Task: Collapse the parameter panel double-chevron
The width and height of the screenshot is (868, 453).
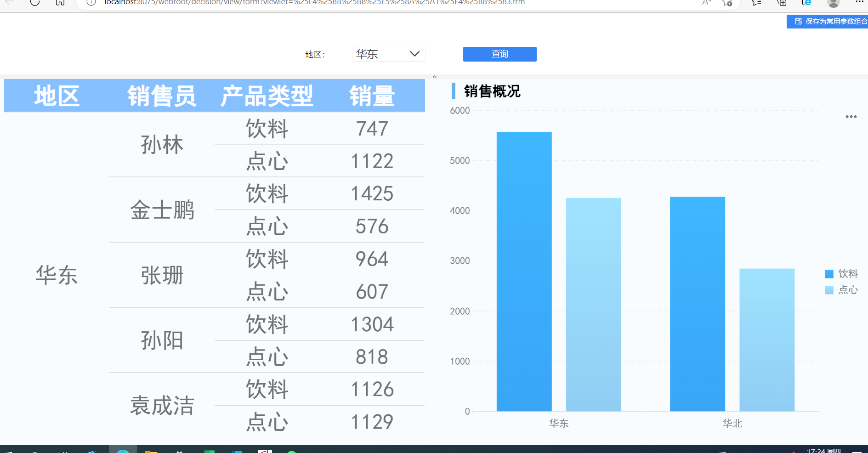Action: point(434,77)
